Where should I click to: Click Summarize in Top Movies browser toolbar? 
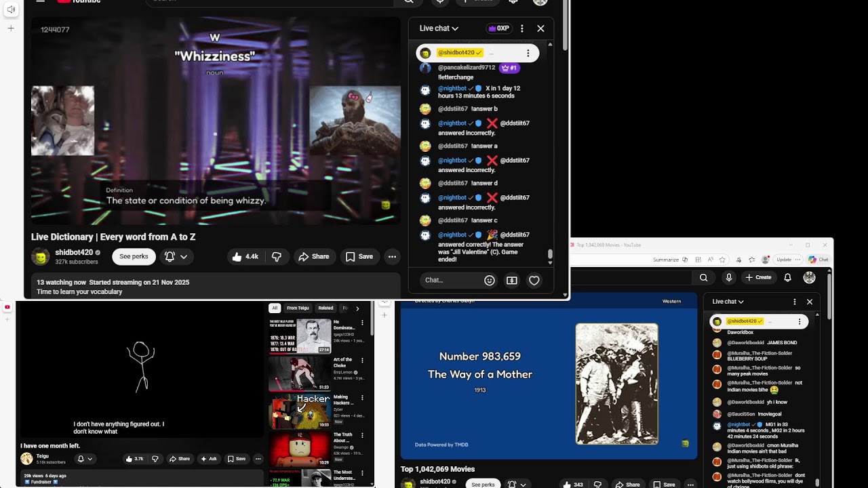tap(669, 260)
